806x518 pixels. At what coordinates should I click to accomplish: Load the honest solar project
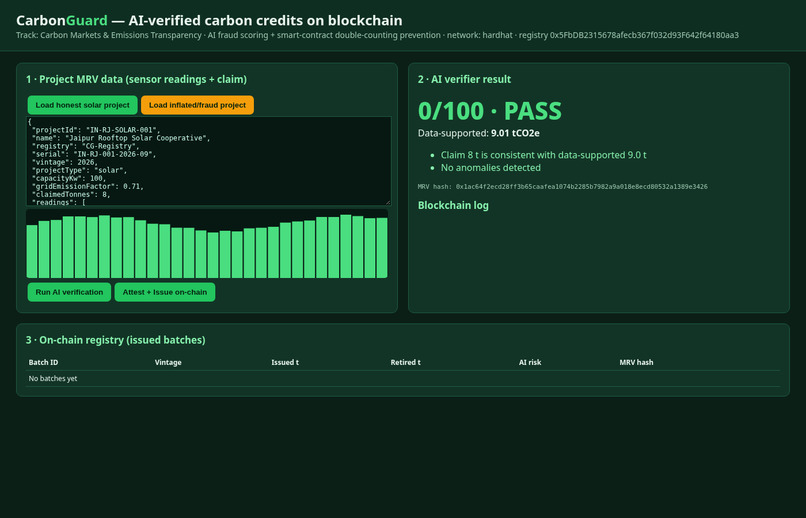[82, 105]
